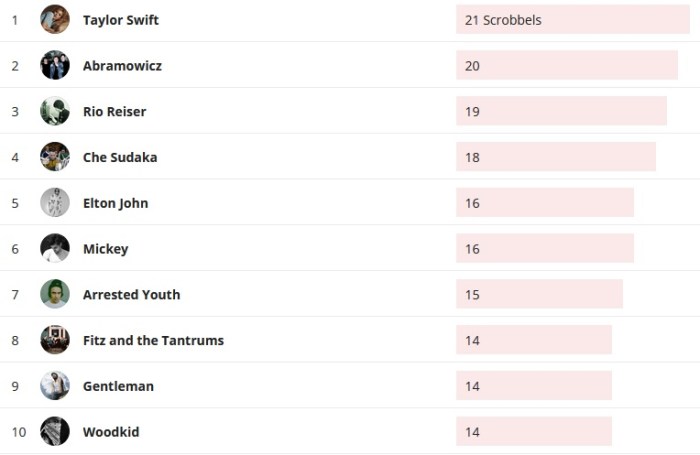Screen dimensions: 700x455
Task: Select Elton John's avatar image
Action: tap(55, 203)
